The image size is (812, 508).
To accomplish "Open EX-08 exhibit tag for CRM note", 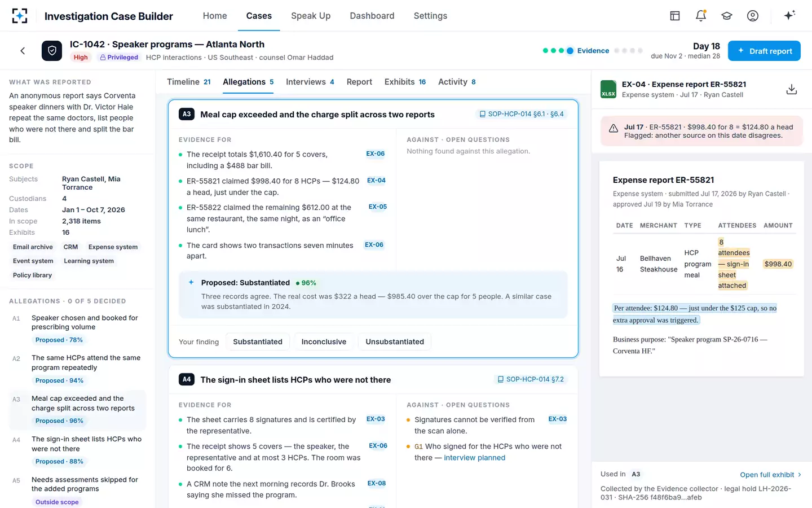I will click(x=377, y=483).
